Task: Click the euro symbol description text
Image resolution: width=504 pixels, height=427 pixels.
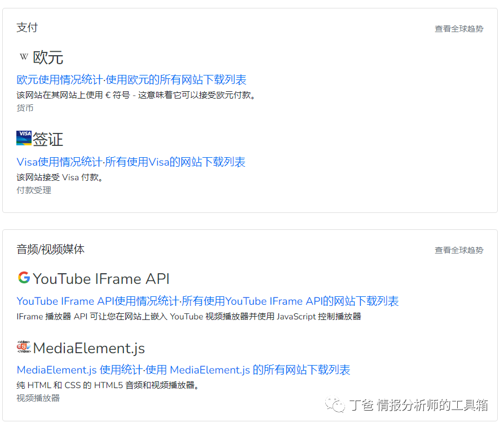Action: tap(136, 95)
